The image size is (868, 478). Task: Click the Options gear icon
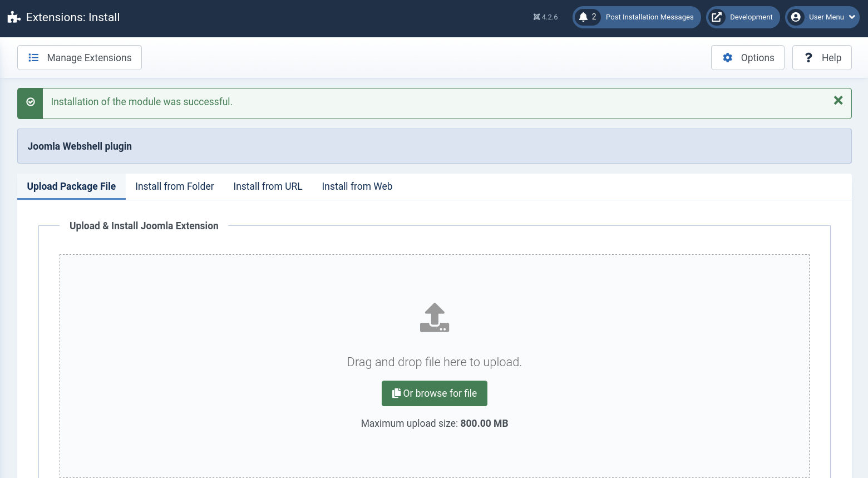click(x=727, y=58)
